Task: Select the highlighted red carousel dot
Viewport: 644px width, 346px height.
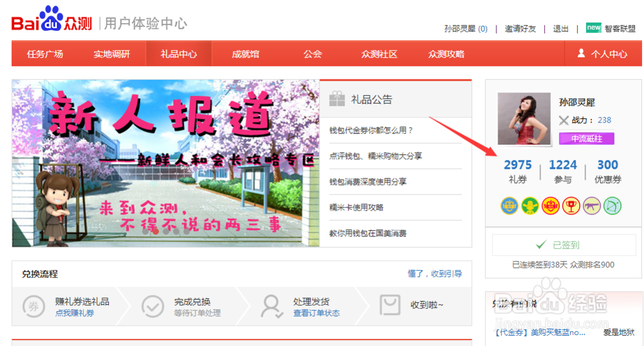Action: point(156,231)
